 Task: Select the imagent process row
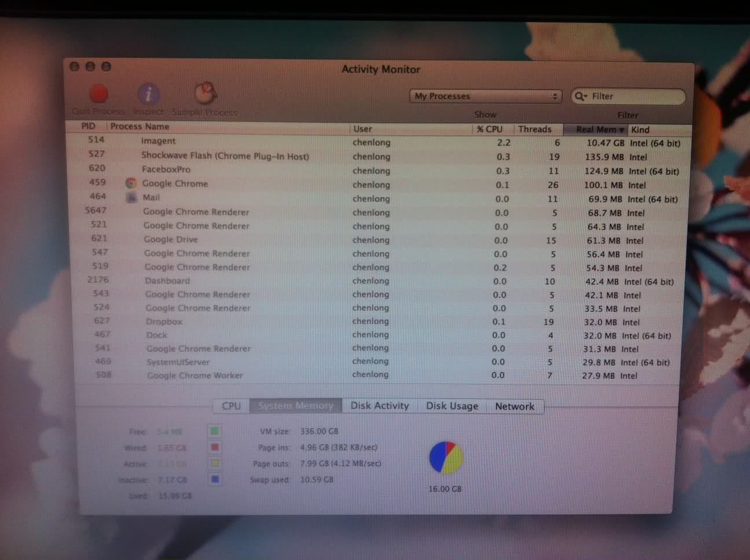(378, 142)
